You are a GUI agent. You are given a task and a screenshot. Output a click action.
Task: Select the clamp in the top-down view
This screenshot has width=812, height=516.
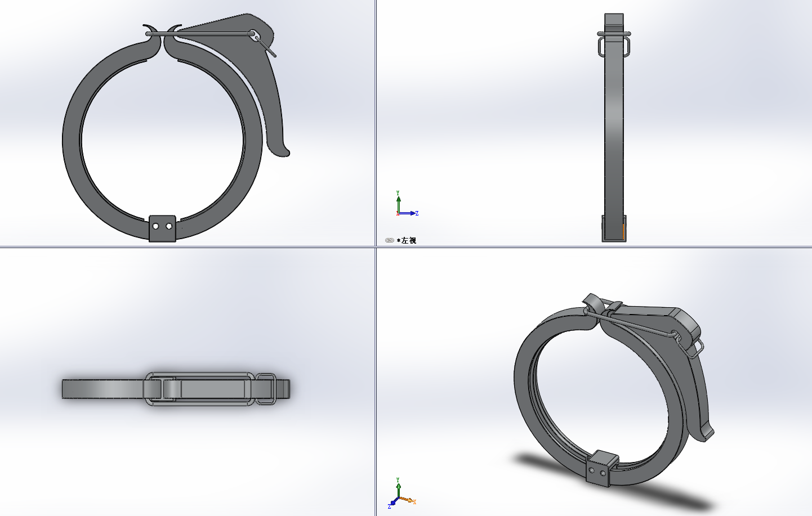tap(176, 388)
